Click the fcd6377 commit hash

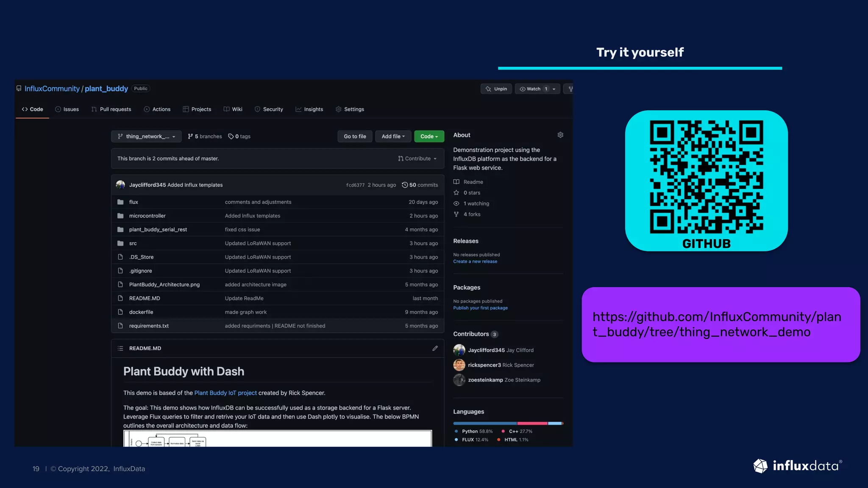[355, 185]
